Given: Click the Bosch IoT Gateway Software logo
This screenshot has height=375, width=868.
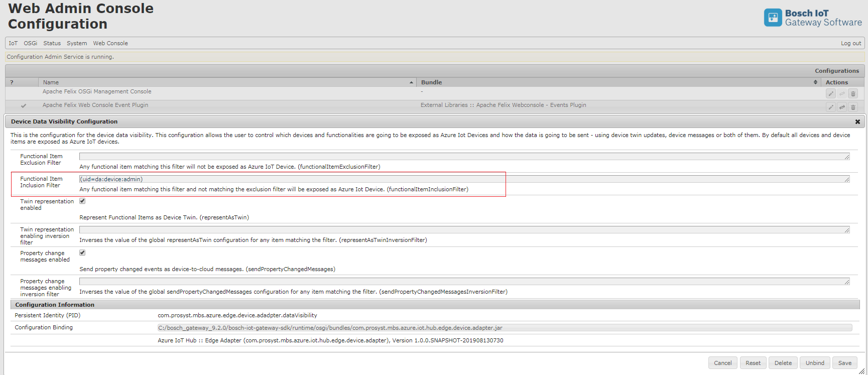Looking at the screenshot, I should pyautogui.click(x=813, y=18).
